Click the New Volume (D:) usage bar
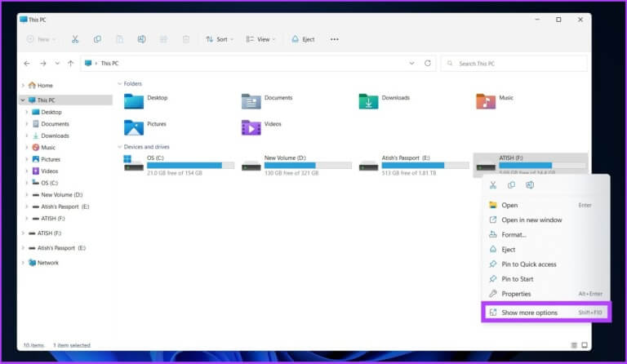 click(308, 166)
